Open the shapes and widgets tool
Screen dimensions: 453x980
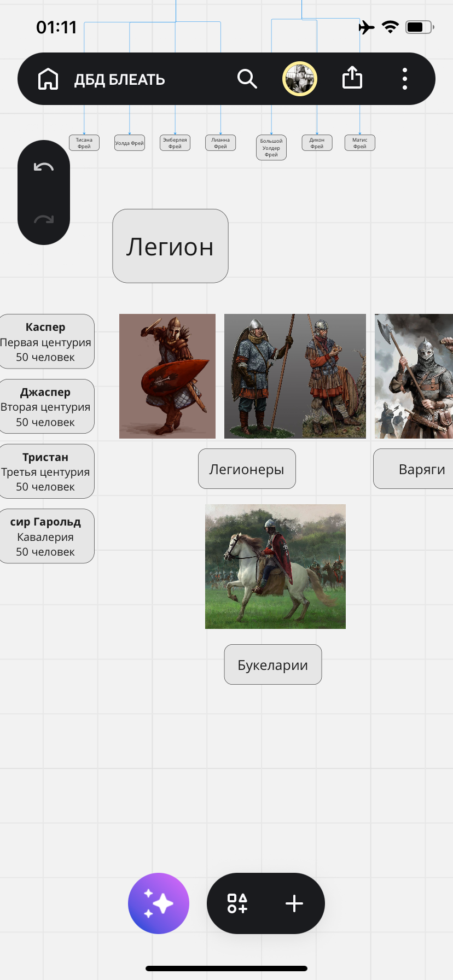237,903
